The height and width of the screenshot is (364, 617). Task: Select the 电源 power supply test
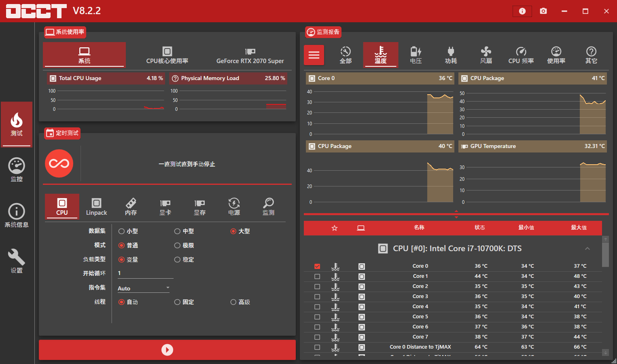pos(234,206)
